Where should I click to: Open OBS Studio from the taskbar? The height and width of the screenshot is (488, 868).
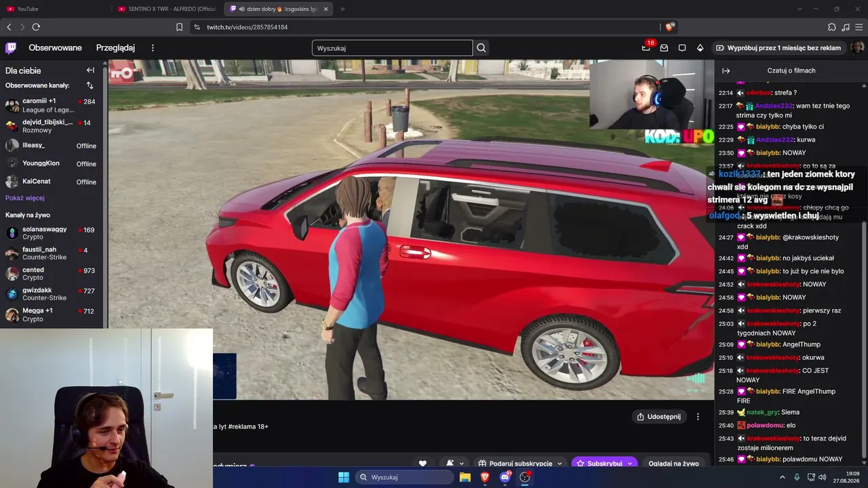[x=525, y=477]
